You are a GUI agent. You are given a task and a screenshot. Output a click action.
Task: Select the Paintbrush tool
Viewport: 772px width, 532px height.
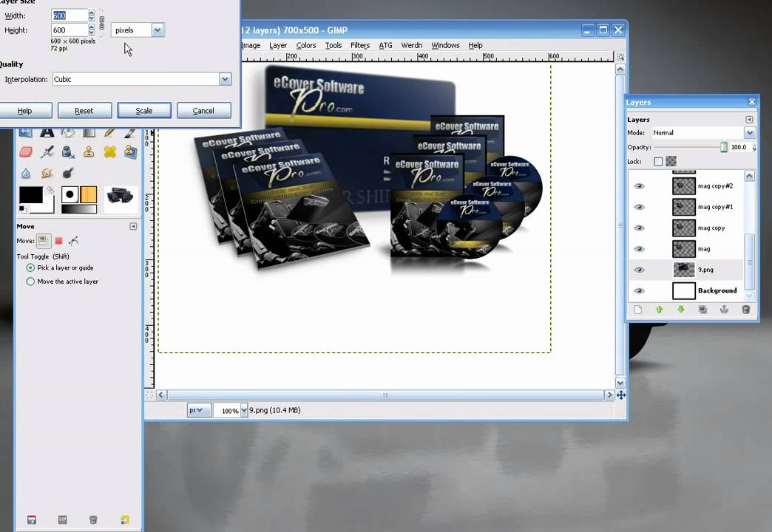[130, 132]
